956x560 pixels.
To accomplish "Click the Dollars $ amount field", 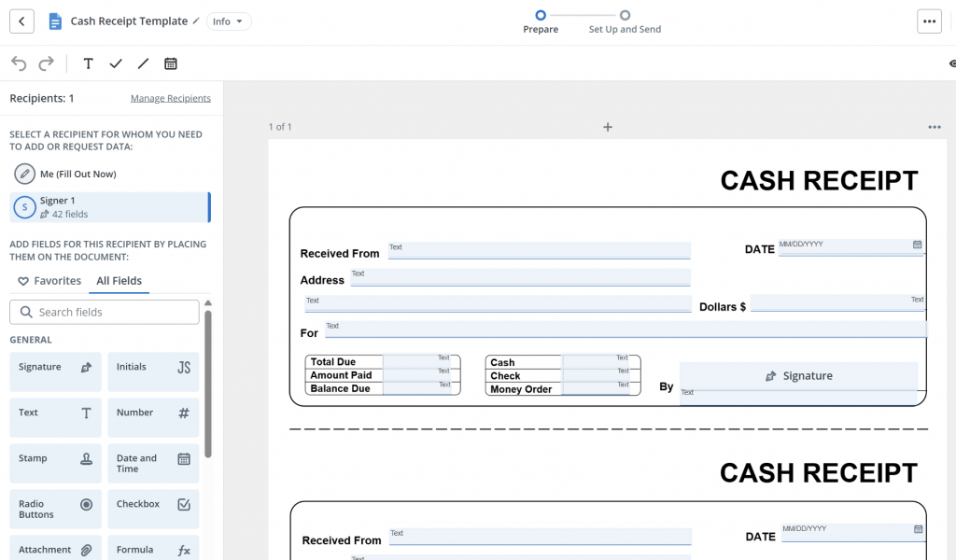I will click(837, 303).
